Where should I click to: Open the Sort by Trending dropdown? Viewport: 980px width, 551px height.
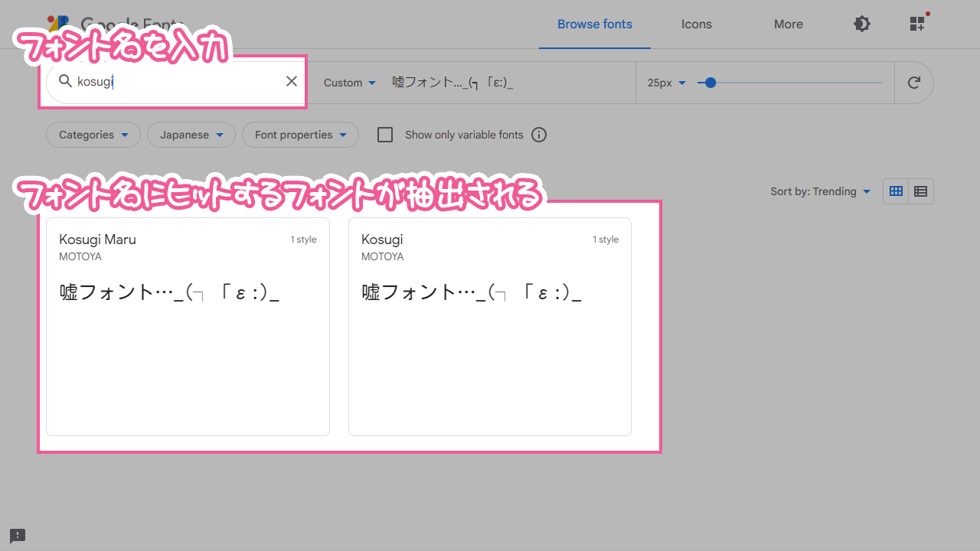click(x=821, y=191)
